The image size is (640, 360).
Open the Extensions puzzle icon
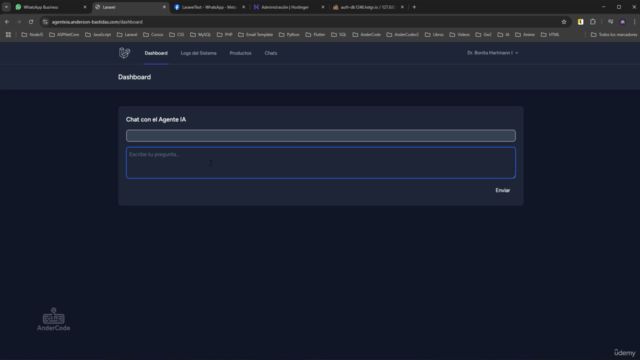tap(593, 22)
